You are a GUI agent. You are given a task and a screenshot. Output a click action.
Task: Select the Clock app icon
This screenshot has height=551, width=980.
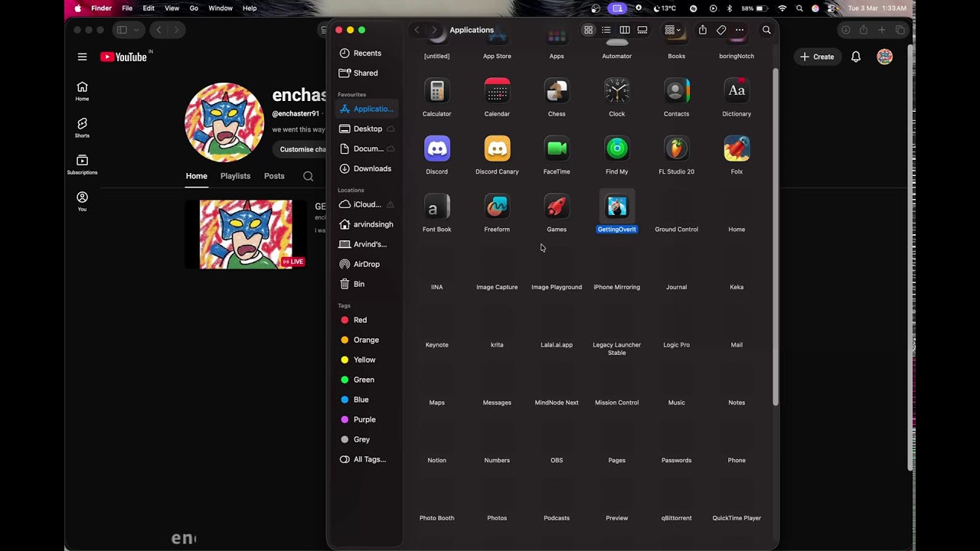(616, 91)
